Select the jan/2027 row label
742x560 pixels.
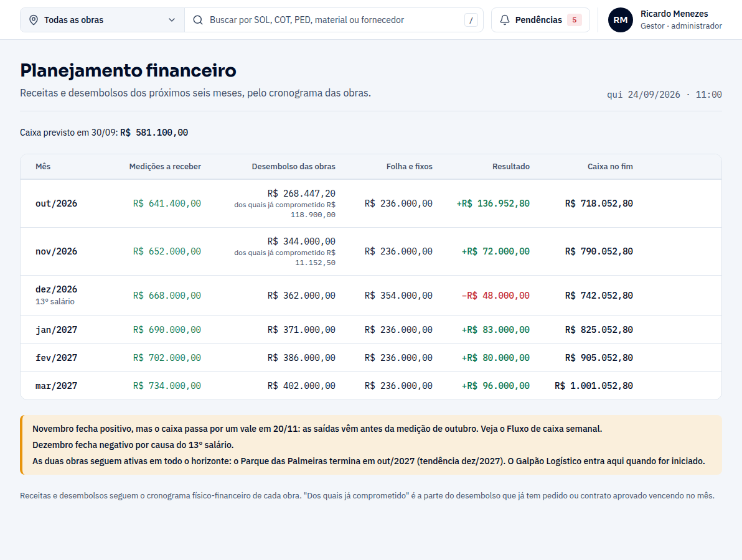56,330
